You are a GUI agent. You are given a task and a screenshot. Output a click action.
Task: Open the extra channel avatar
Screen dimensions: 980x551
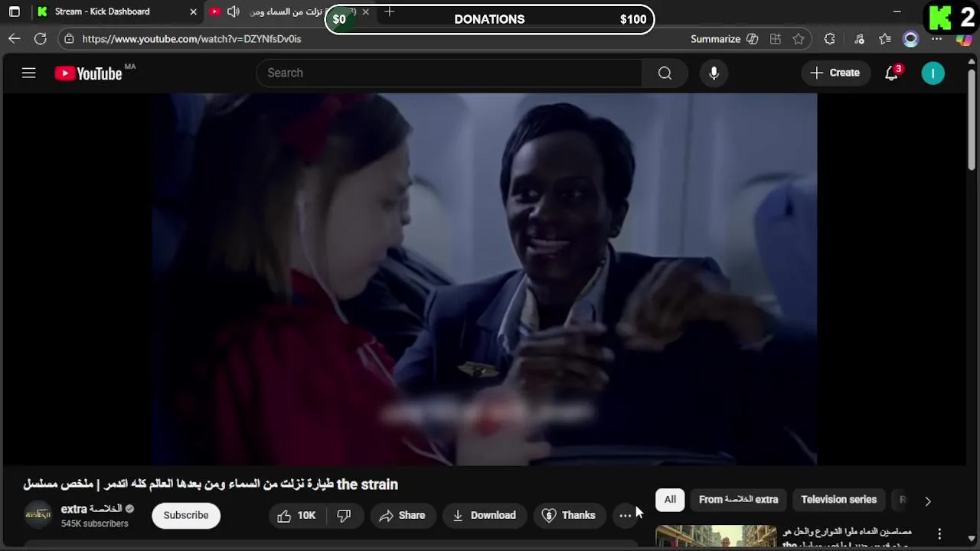click(38, 515)
